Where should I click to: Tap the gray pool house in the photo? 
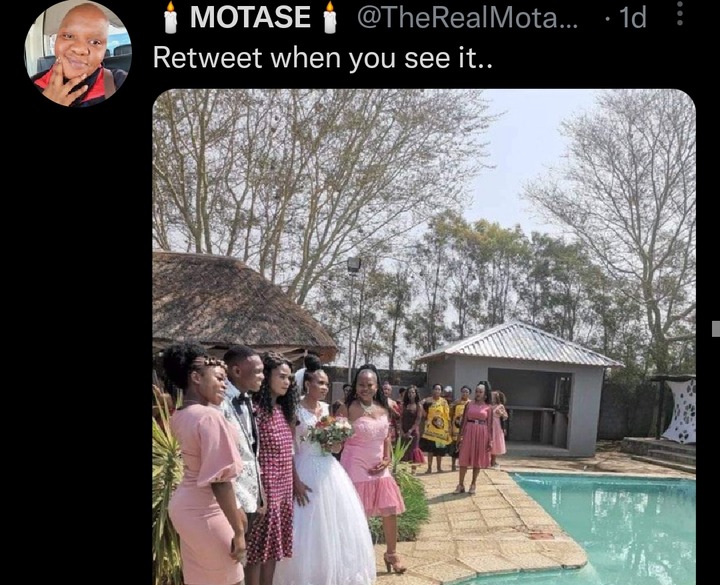click(x=520, y=388)
